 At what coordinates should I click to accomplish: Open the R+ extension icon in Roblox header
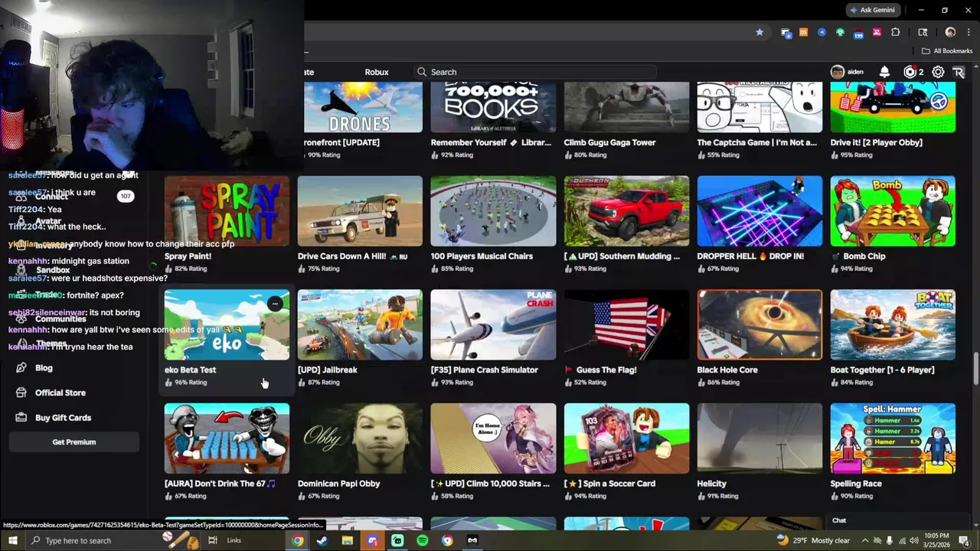tap(958, 72)
